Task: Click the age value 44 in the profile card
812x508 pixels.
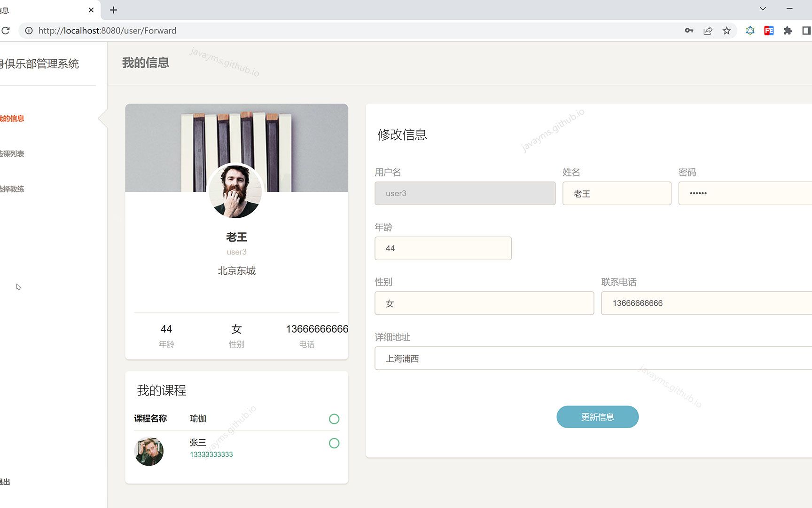Action: click(166, 329)
